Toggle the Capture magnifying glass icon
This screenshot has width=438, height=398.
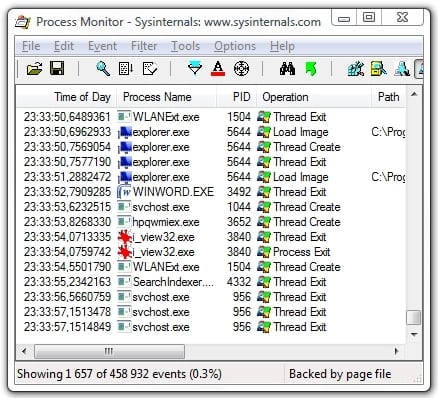103,69
